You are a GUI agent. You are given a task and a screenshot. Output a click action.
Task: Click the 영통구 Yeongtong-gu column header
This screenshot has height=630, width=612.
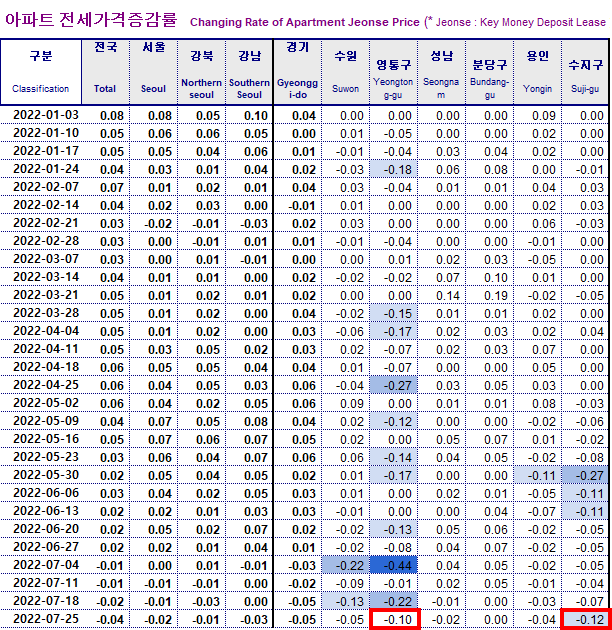pyautogui.click(x=393, y=72)
